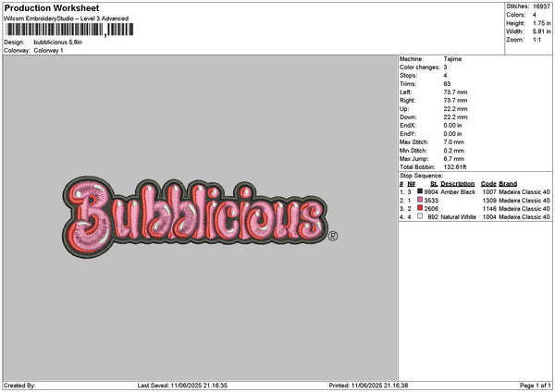Click the Up value '22.2 mm'
This screenshot has height=392, width=555.
[x=455, y=108]
